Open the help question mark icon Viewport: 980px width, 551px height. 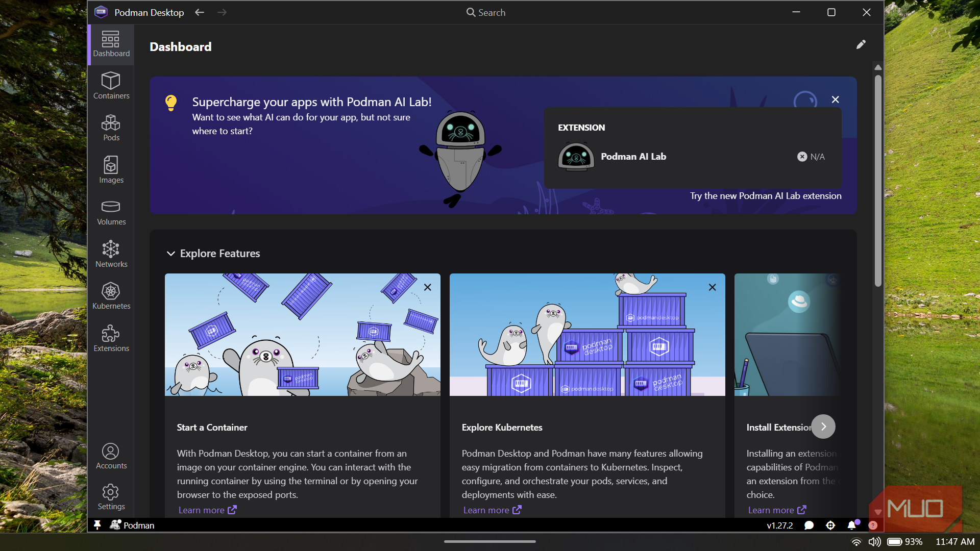coord(873,525)
